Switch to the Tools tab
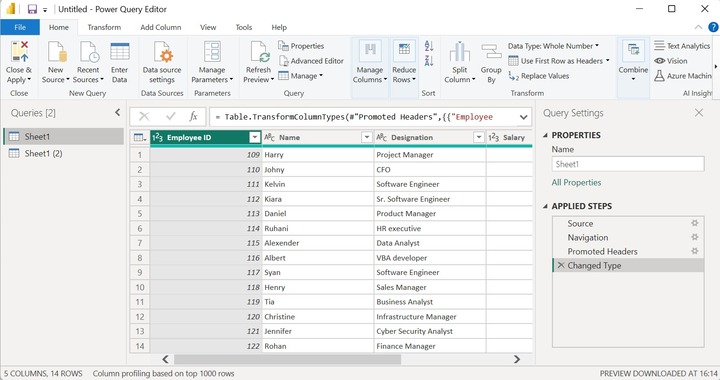Screen dimensions: 720x380 coord(243,27)
